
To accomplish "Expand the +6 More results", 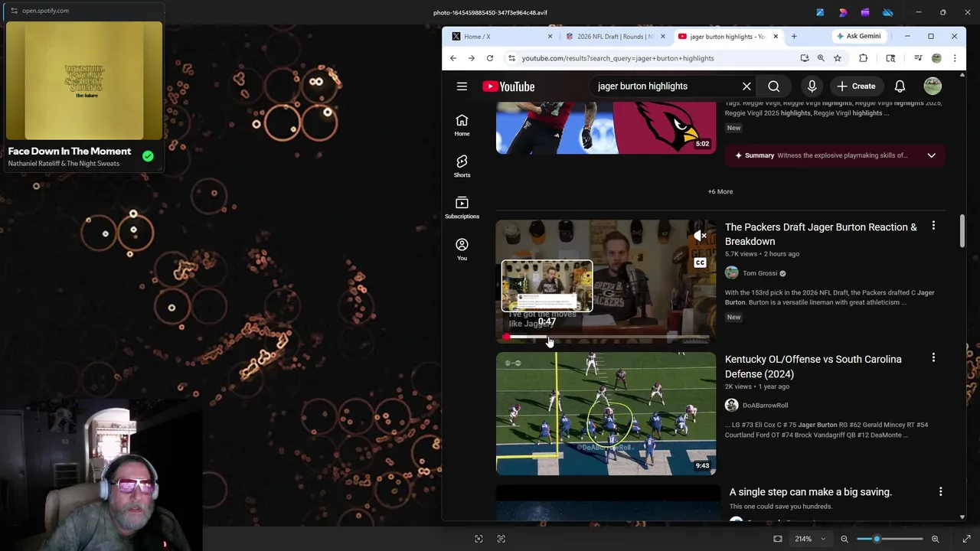I will point(720,191).
